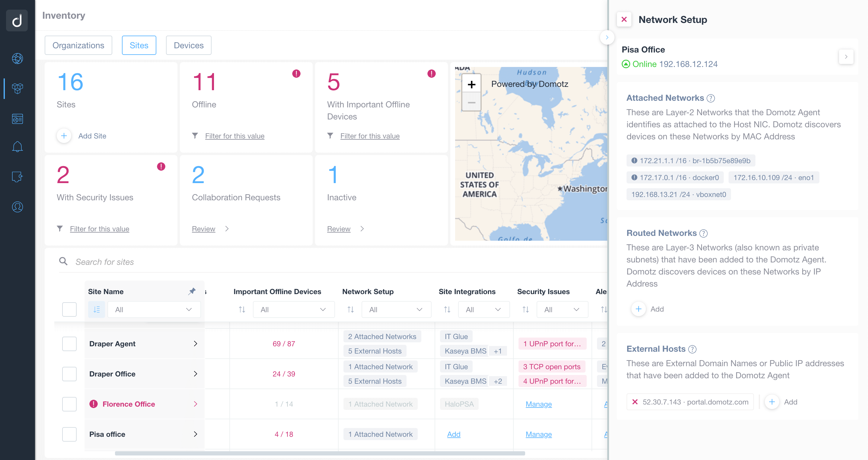Zoom in on the map
Screen dimensions: 868x460
[471, 84]
